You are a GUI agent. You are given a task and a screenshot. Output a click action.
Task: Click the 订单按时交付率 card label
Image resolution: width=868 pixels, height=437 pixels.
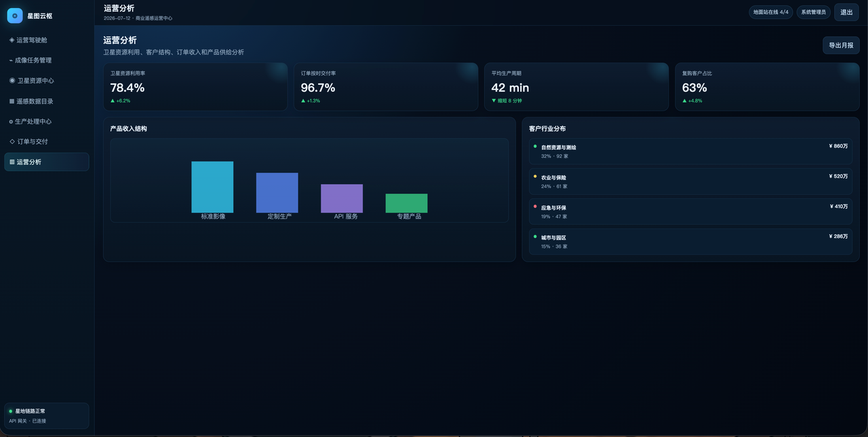[x=318, y=73]
